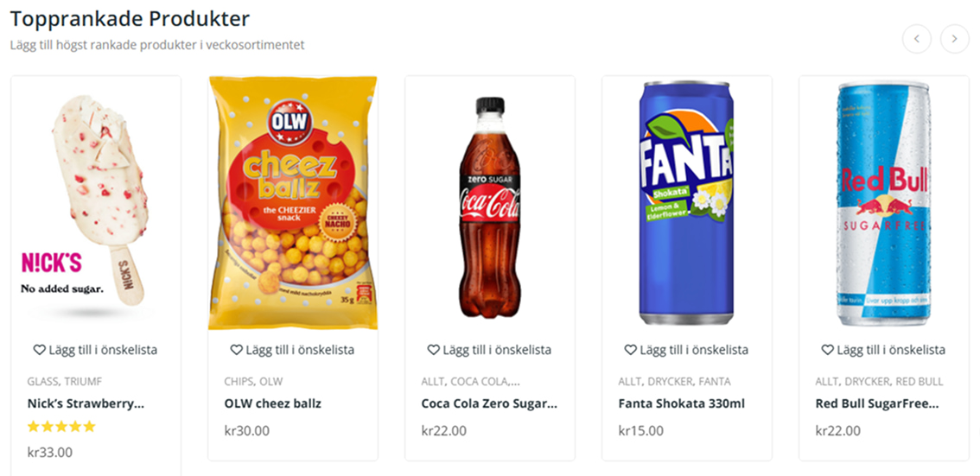Click heart icon for Nick's Strawberry wishlist
The height and width of the screenshot is (476, 980).
(x=39, y=350)
